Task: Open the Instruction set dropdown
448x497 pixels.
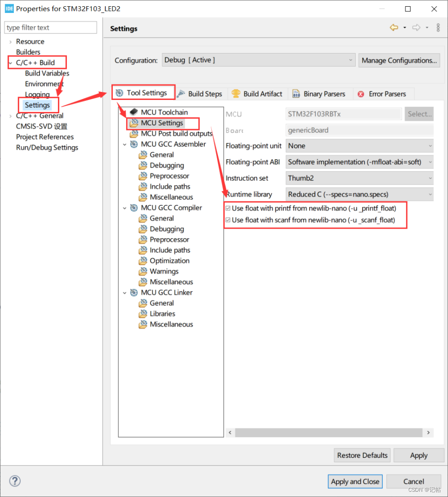Action: [x=359, y=178]
